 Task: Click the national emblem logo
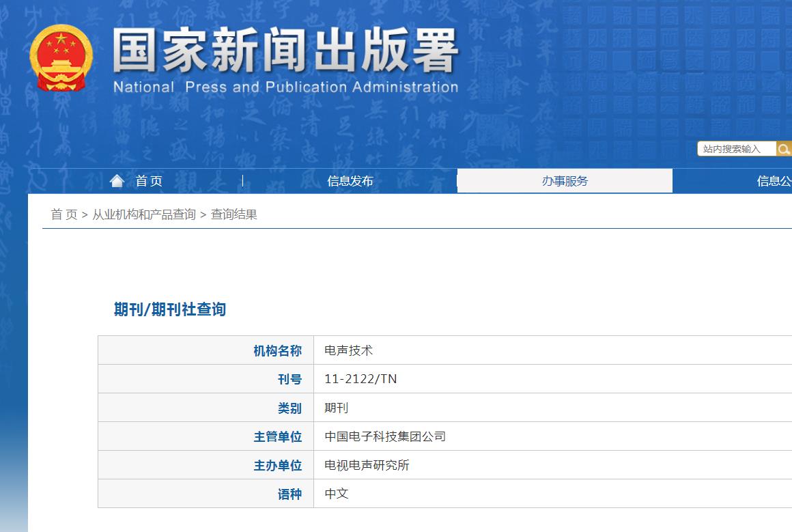tap(60, 57)
